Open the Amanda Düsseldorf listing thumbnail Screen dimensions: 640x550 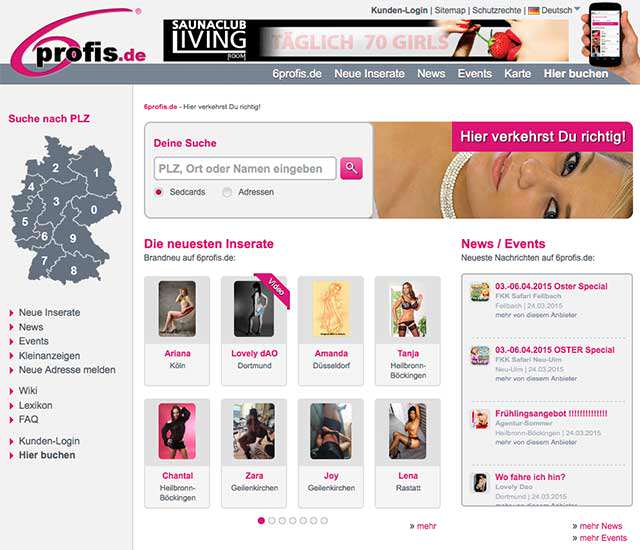point(331,308)
